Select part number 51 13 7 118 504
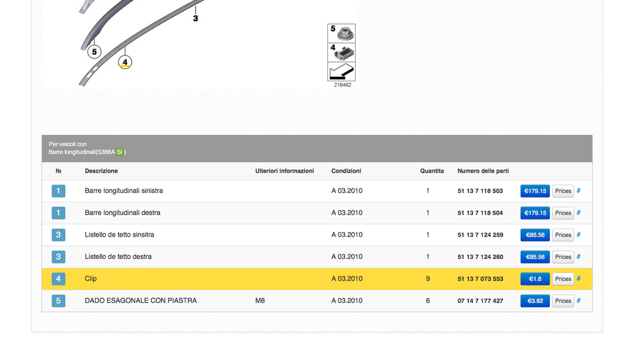This screenshot has height=344, width=644. coord(480,213)
